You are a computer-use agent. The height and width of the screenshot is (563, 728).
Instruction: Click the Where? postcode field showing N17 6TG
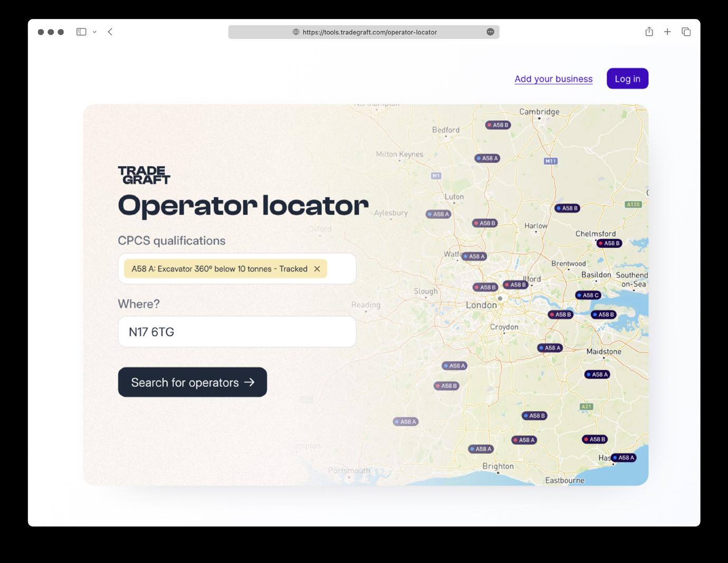pos(237,332)
